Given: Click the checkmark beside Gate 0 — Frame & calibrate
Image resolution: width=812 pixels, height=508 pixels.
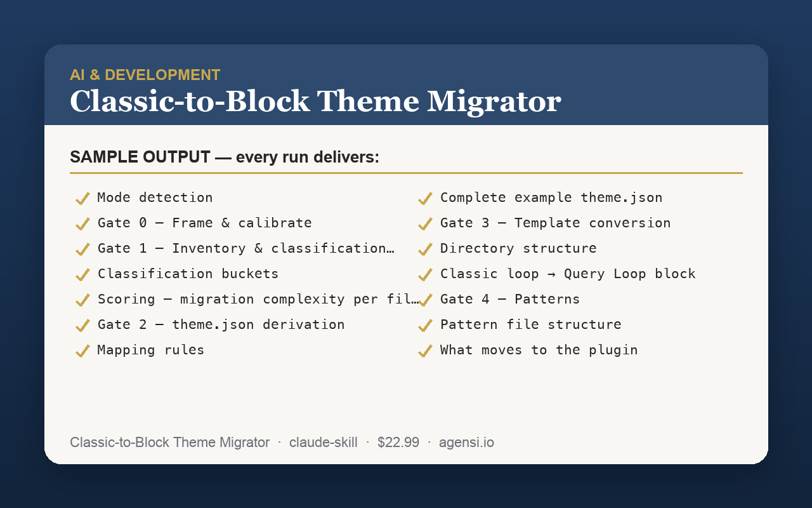Looking at the screenshot, I should tap(82, 224).
